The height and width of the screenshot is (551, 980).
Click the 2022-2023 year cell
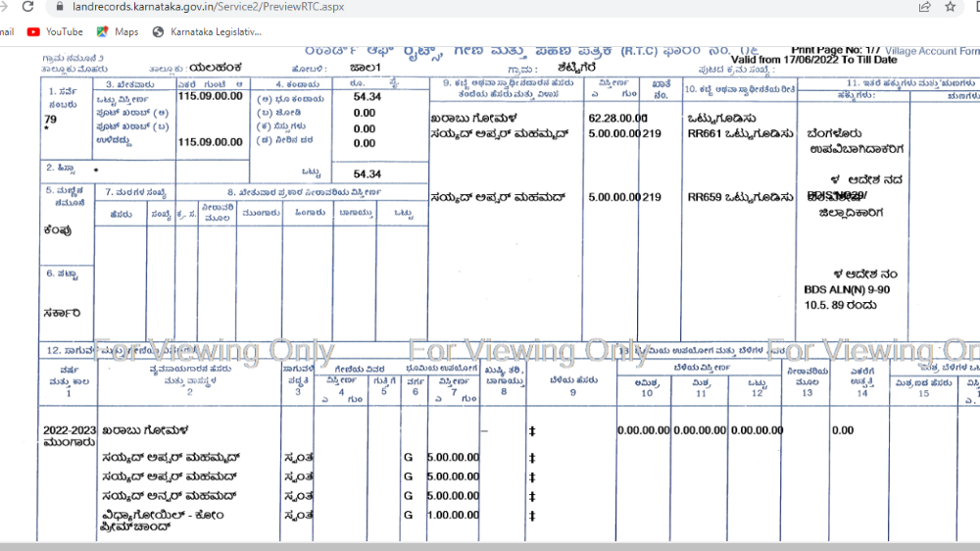coord(70,429)
